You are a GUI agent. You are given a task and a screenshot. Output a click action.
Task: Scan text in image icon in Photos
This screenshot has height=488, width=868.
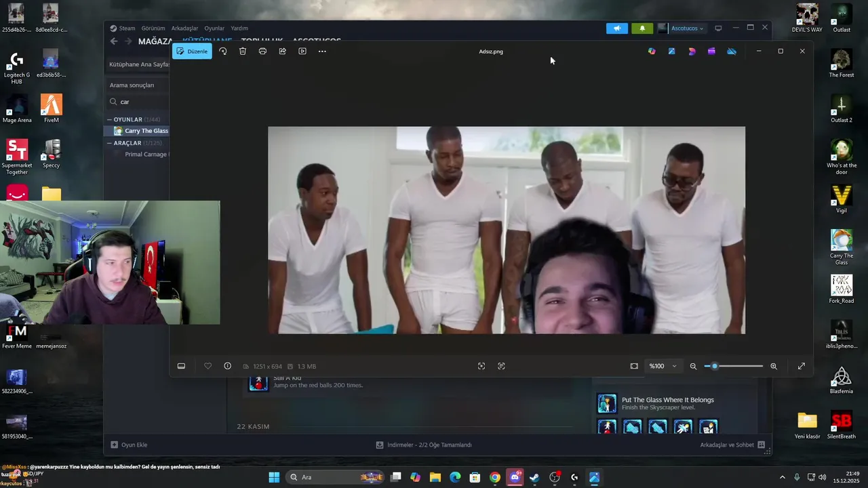click(501, 366)
